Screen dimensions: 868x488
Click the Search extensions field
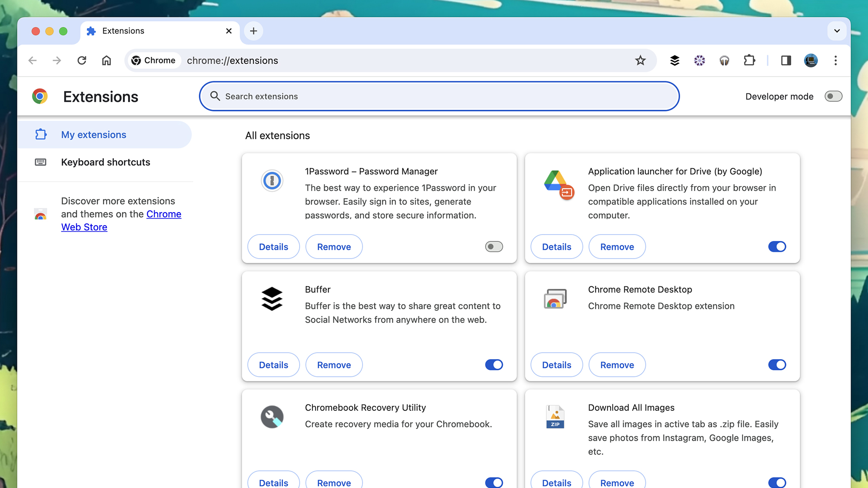tap(438, 96)
